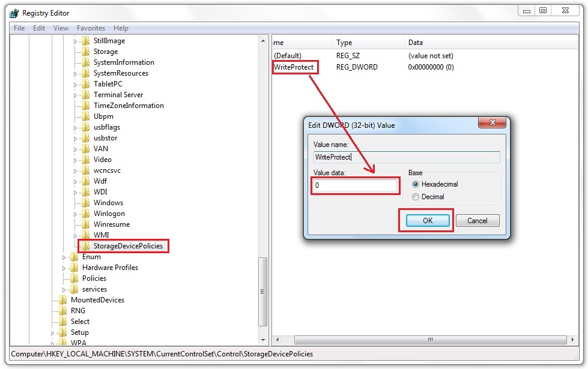Select the Terminal Server folder icon
The height and width of the screenshot is (369, 588).
click(85, 95)
